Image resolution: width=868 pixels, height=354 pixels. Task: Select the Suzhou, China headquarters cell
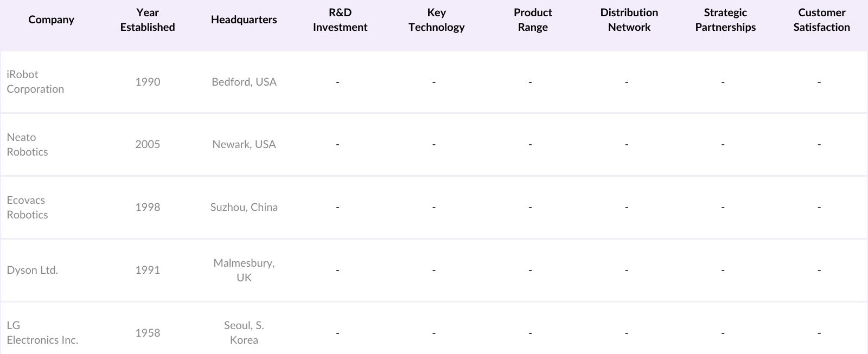(244, 207)
